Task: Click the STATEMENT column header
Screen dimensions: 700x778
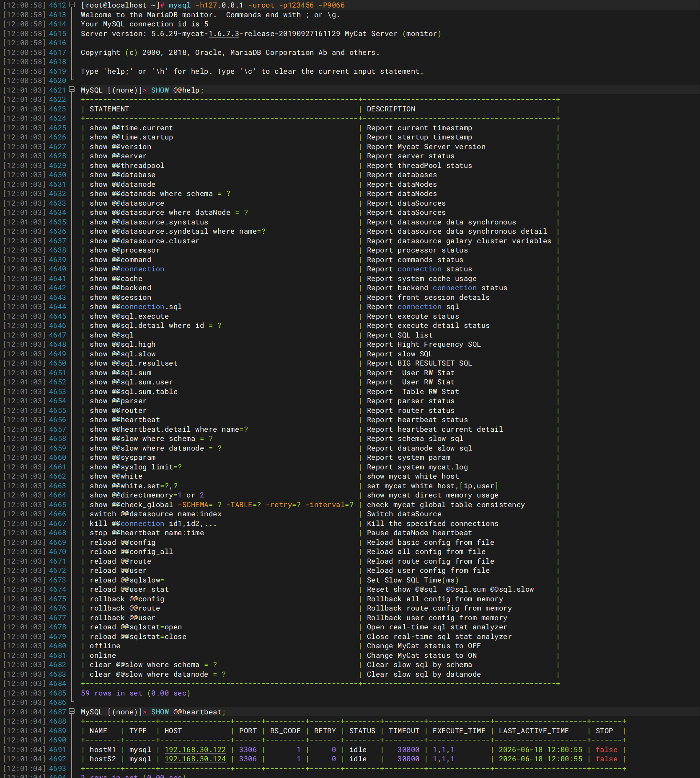Action: pyautogui.click(x=109, y=109)
